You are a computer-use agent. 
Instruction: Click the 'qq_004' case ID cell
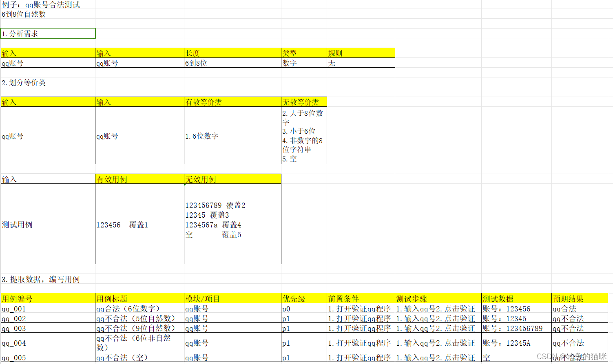(x=48, y=343)
